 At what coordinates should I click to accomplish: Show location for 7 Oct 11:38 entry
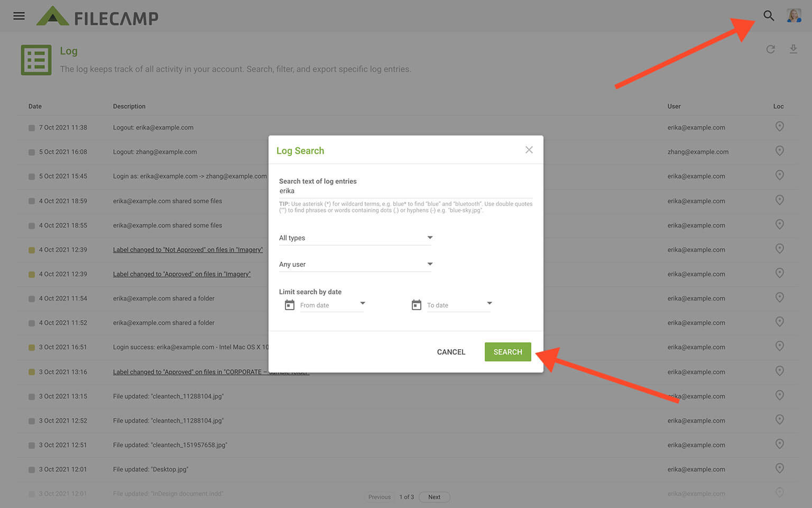[779, 127]
